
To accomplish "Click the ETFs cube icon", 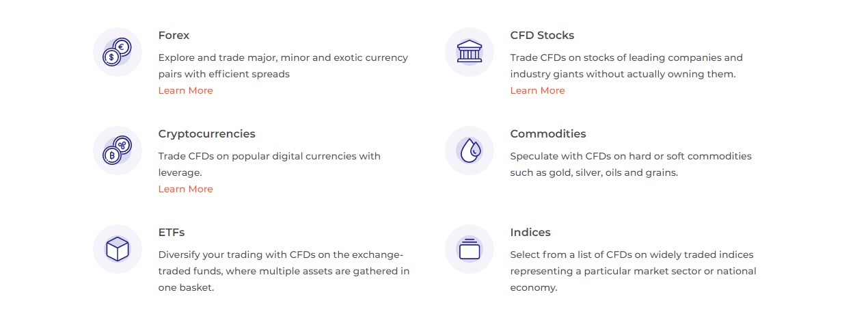I will [117, 249].
